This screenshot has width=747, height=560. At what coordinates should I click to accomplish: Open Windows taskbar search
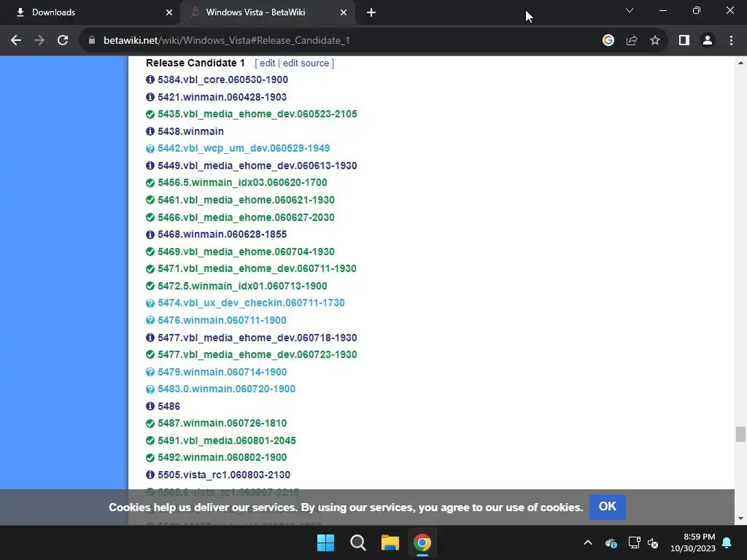(x=357, y=542)
